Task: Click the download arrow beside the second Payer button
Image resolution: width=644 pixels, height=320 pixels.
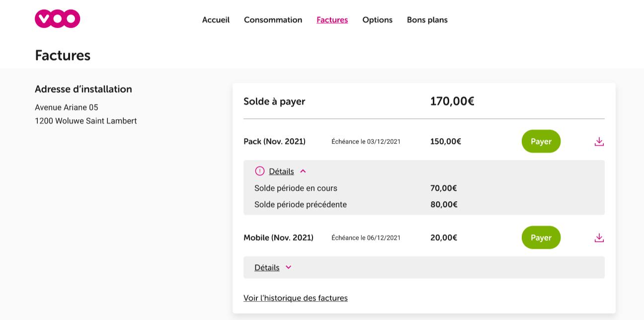Action: [599, 238]
